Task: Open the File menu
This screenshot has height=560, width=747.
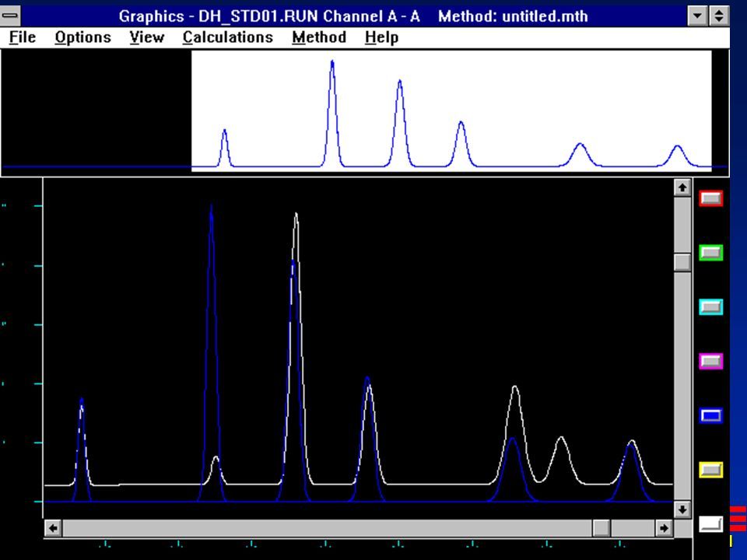Action: click(23, 37)
